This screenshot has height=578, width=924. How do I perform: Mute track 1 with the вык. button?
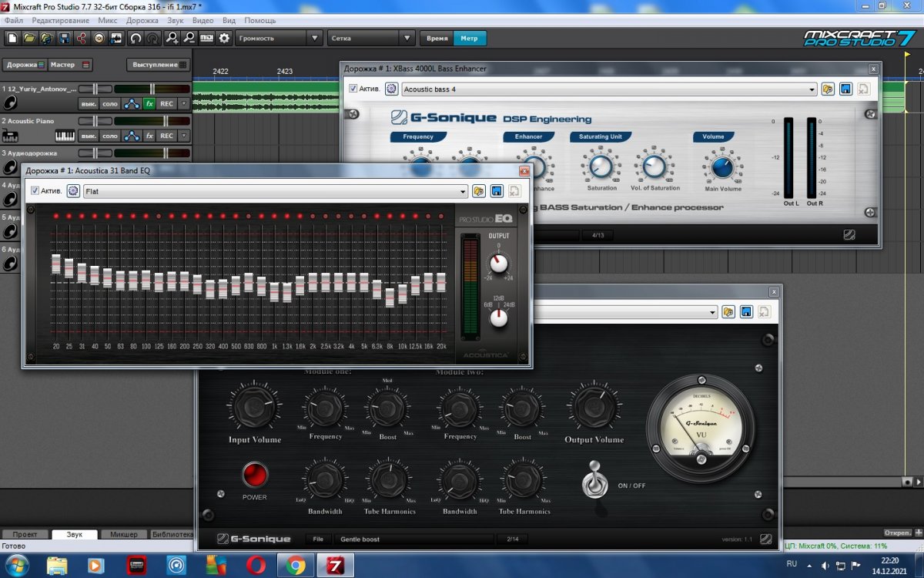click(89, 103)
